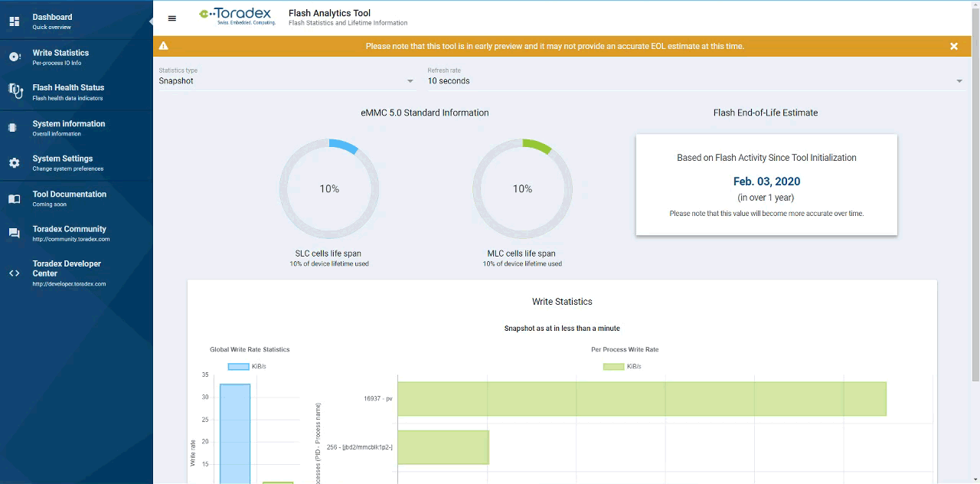The width and height of the screenshot is (980, 484).
Task: Open System information page
Action: click(77, 128)
